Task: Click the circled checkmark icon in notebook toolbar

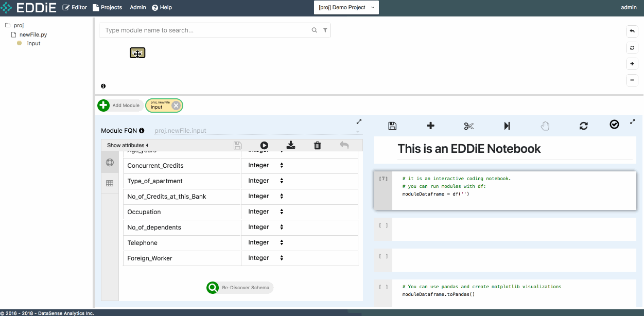Action: (614, 125)
